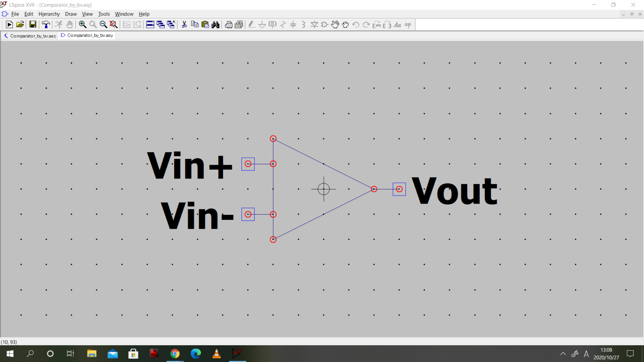Click the Run simulation icon

9,25
